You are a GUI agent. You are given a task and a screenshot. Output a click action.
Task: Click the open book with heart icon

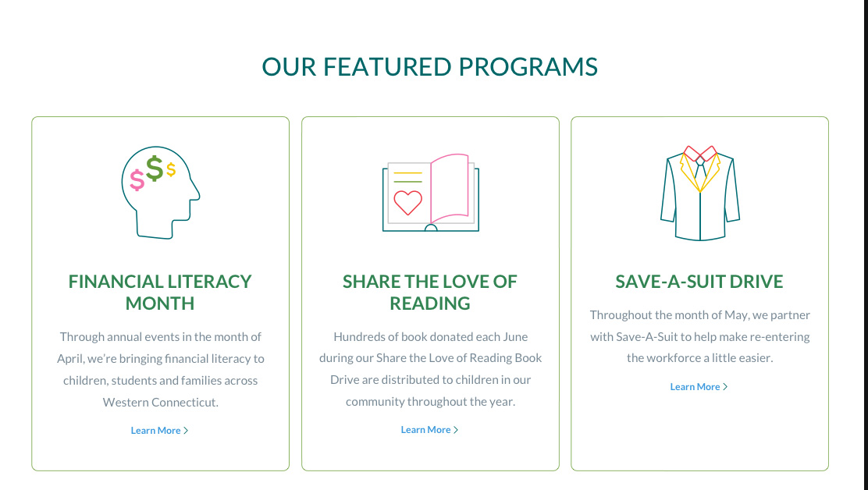click(x=430, y=193)
